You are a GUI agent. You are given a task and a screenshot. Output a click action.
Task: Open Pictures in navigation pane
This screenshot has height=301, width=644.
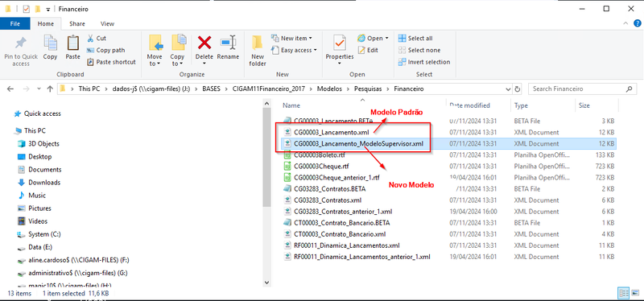click(x=35, y=208)
